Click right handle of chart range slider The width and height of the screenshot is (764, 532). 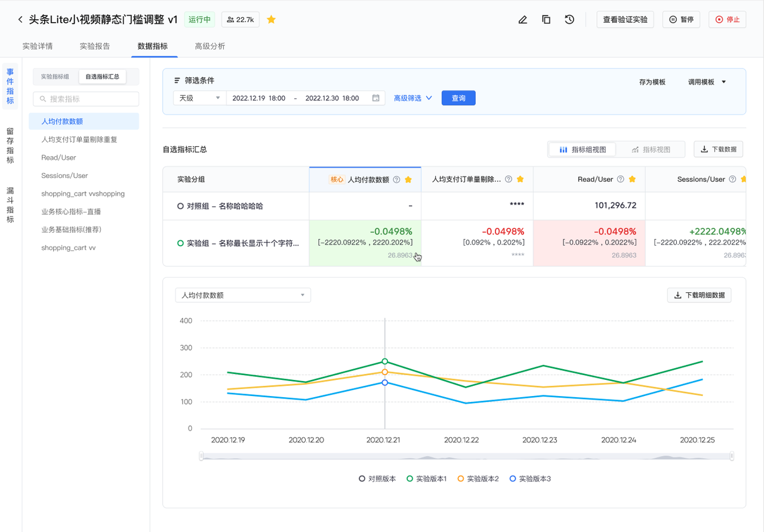(x=732, y=456)
